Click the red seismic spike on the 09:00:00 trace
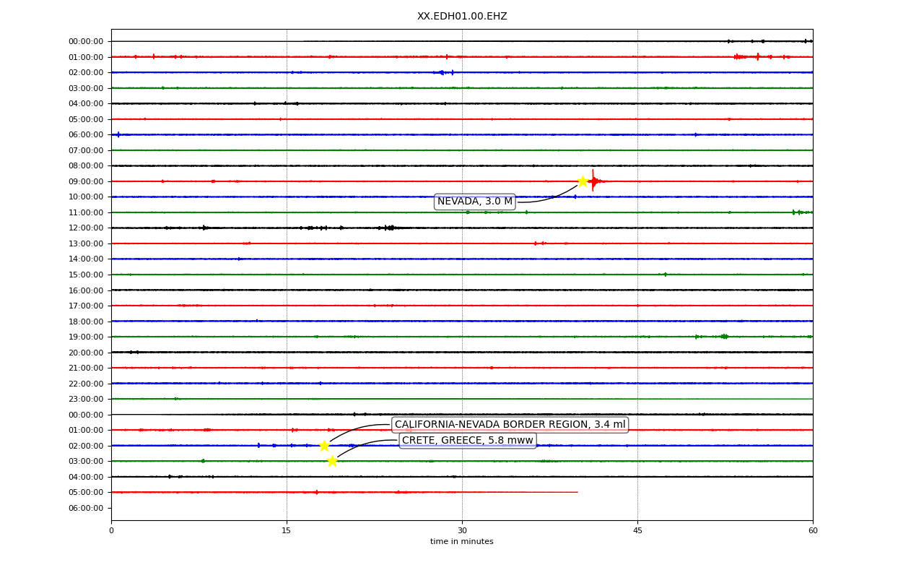Screen dimensions: 924x578 pos(593,181)
